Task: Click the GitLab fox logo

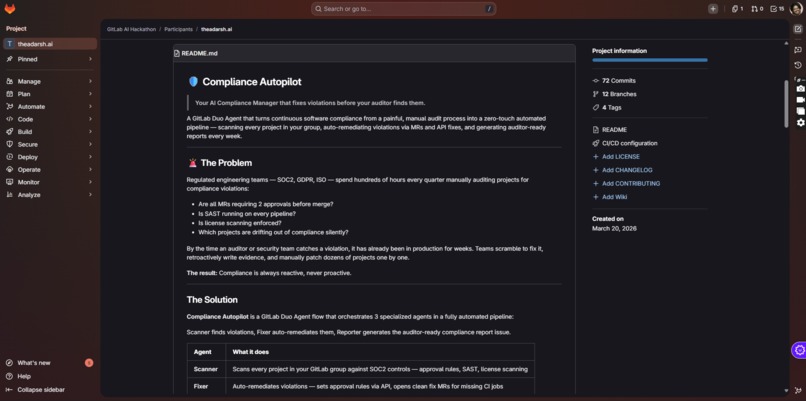Action: (10, 9)
